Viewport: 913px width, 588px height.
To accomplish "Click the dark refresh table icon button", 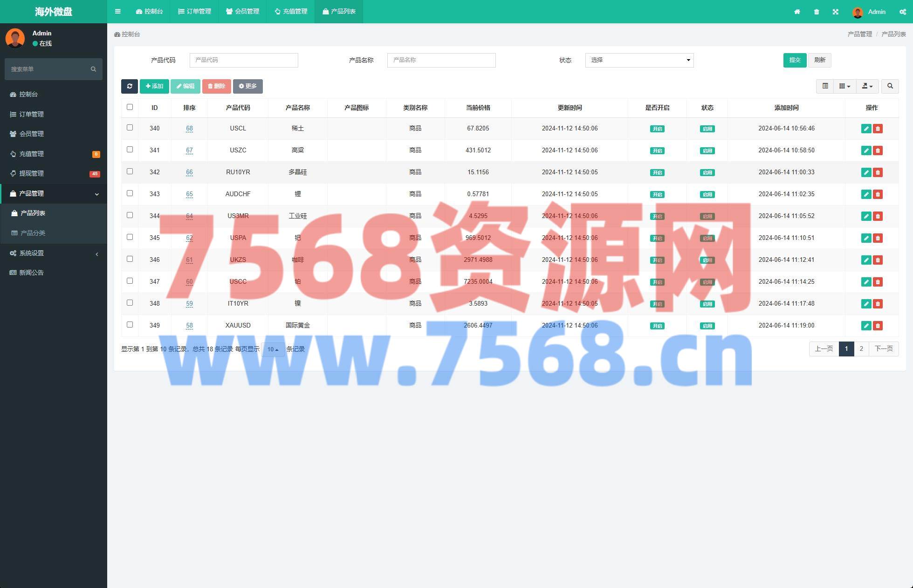I will click(x=130, y=86).
